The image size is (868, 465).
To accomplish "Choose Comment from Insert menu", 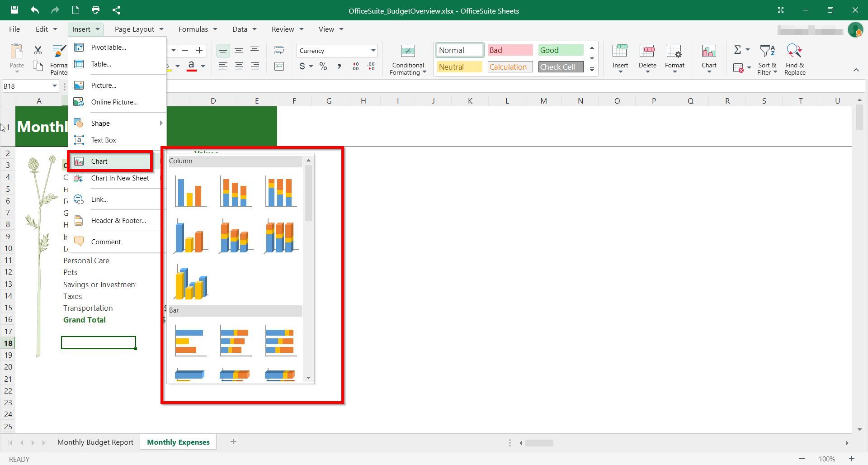I will coord(118,242).
